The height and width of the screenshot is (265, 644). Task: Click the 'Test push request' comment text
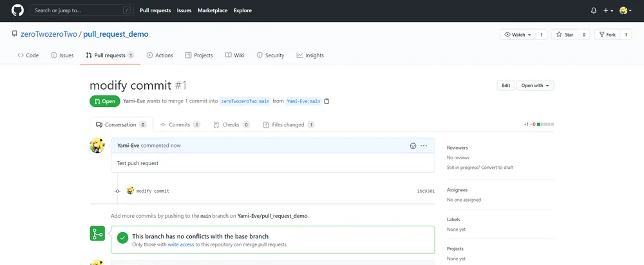tap(138, 163)
